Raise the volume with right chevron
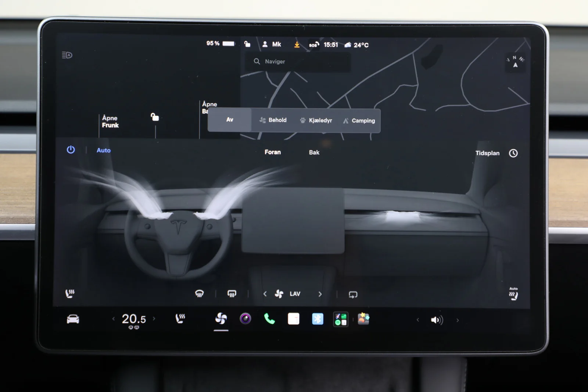The width and height of the screenshot is (588, 392). pyautogui.click(x=458, y=320)
